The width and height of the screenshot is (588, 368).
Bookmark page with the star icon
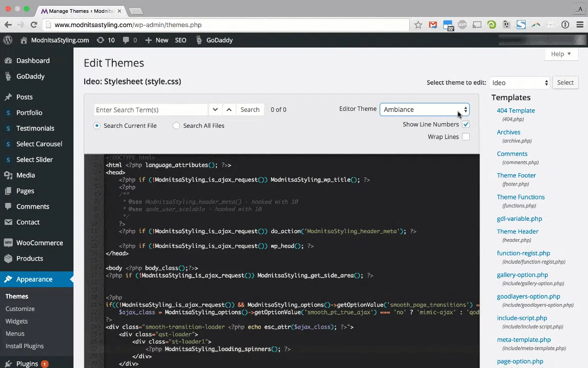[418, 25]
